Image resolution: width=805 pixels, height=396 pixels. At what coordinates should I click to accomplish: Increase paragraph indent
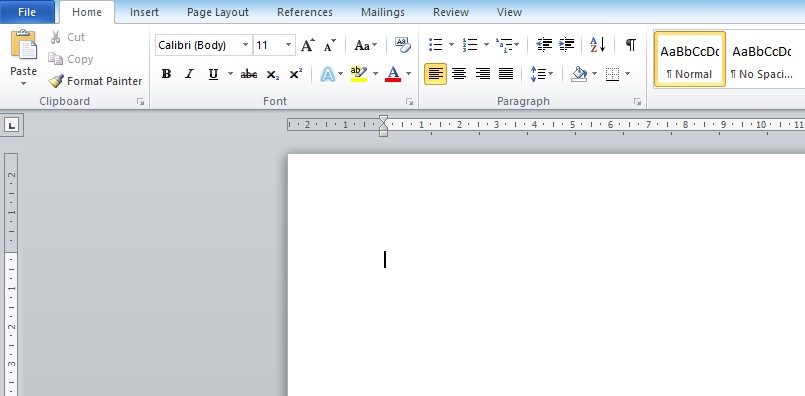566,45
